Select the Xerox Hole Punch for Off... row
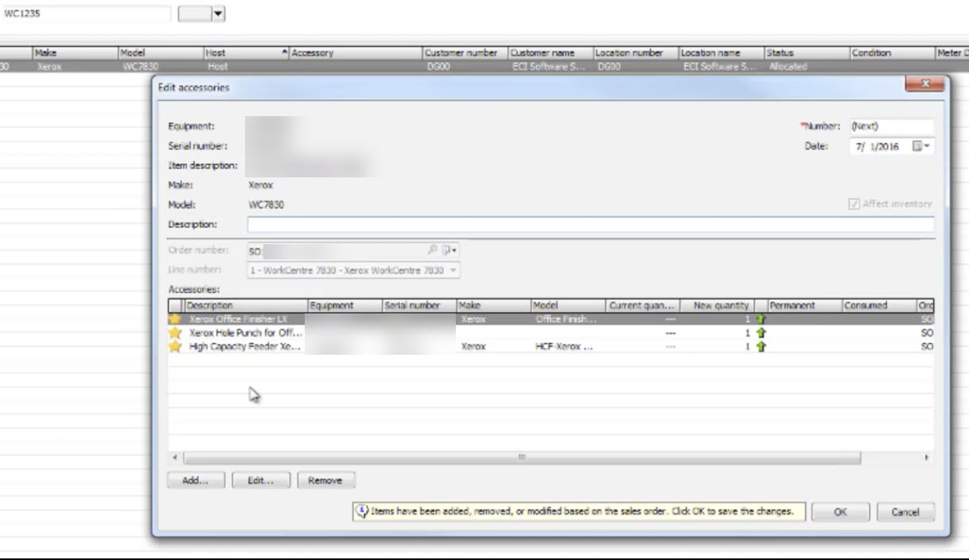 (551, 333)
